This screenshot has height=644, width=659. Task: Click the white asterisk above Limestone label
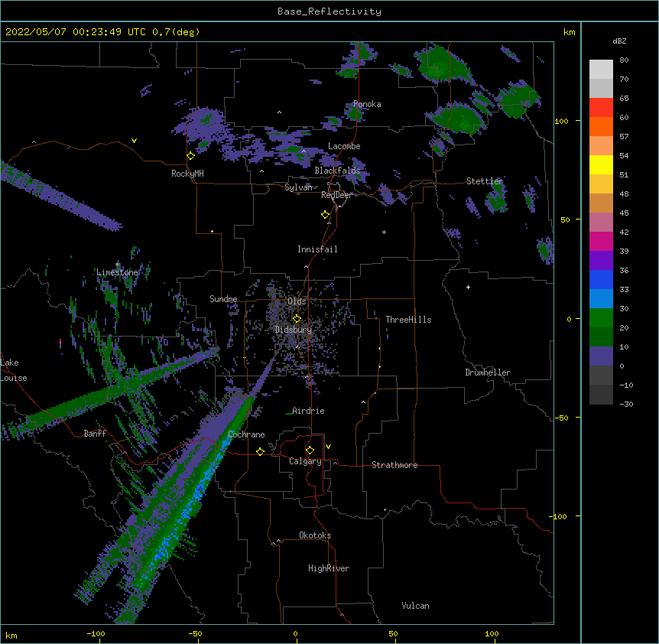click(118, 265)
